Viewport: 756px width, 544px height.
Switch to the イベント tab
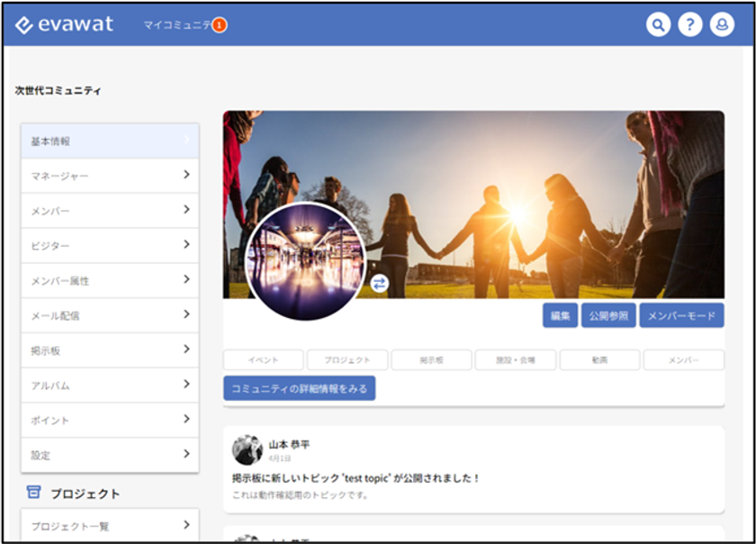[263, 360]
